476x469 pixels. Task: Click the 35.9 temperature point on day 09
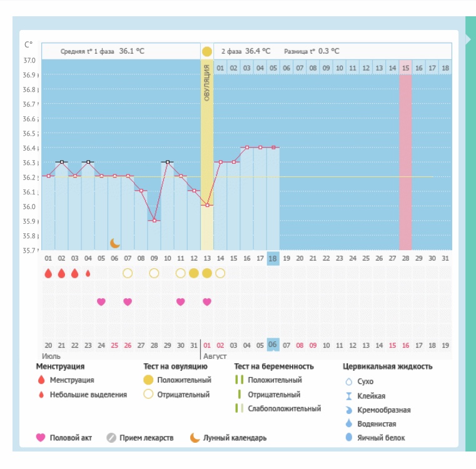pos(154,221)
